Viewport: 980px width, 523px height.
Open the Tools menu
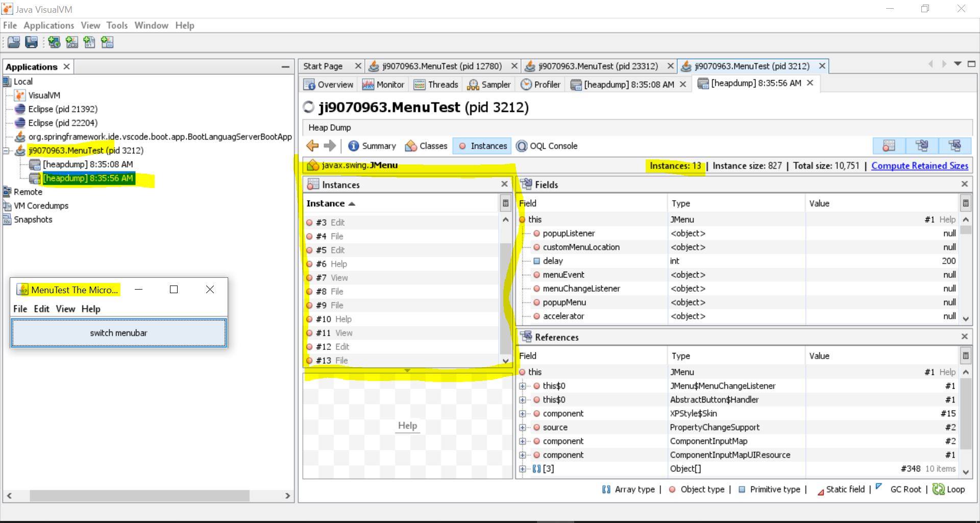[x=117, y=26]
